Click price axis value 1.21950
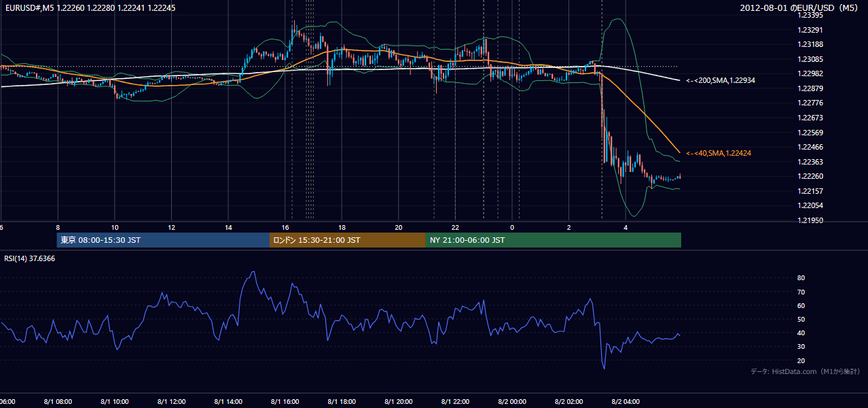The width and height of the screenshot is (868, 408). point(810,220)
